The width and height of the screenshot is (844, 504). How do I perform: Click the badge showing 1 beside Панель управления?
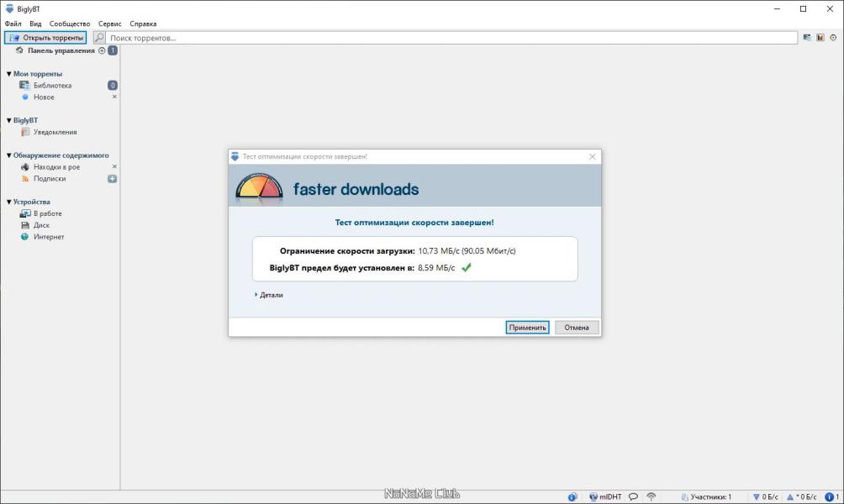(113, 50)
